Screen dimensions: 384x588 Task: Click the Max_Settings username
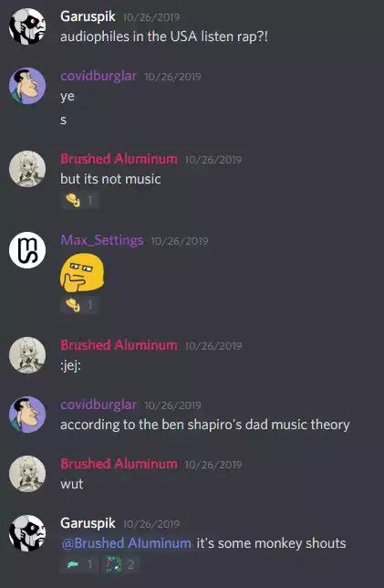click(x=102, y=240)
